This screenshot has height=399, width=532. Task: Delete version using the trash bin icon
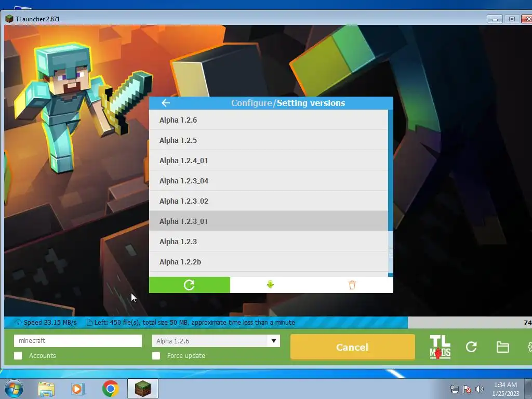coord(352,285)
